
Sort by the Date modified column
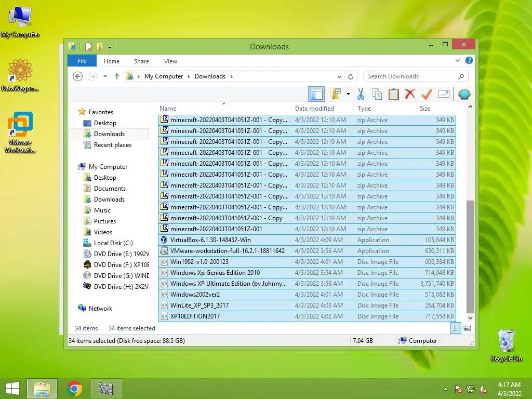tap(322, 108)
